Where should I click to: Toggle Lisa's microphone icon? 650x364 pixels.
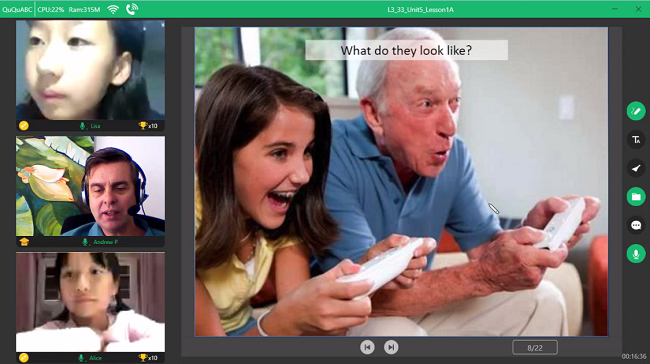click(82, 126)
